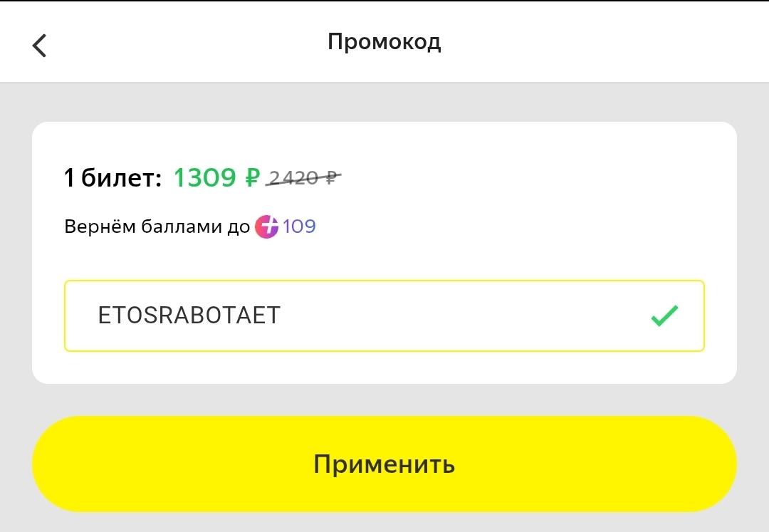This screenshot has width=769, height=532.
Task: Click the Промокод screen title
Action: [384, 41]
